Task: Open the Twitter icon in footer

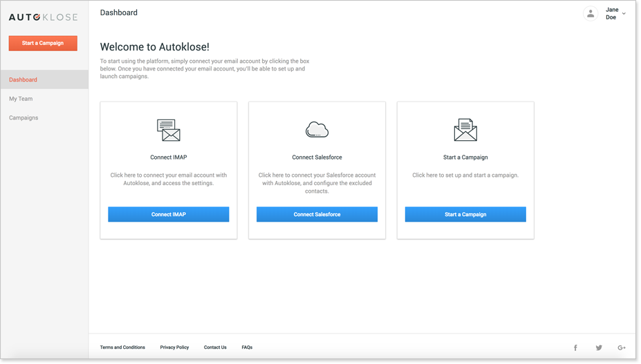Action: (599, 347)
